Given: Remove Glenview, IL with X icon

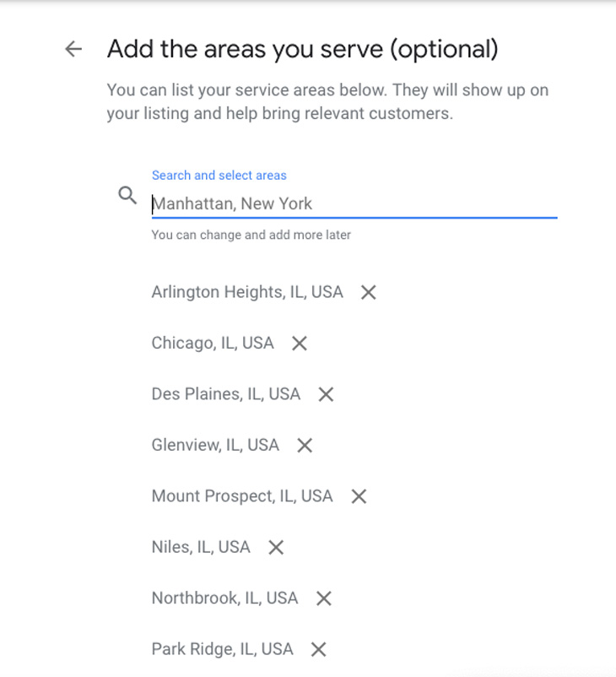Looking at the screenshot, I should tap(305, 445).
